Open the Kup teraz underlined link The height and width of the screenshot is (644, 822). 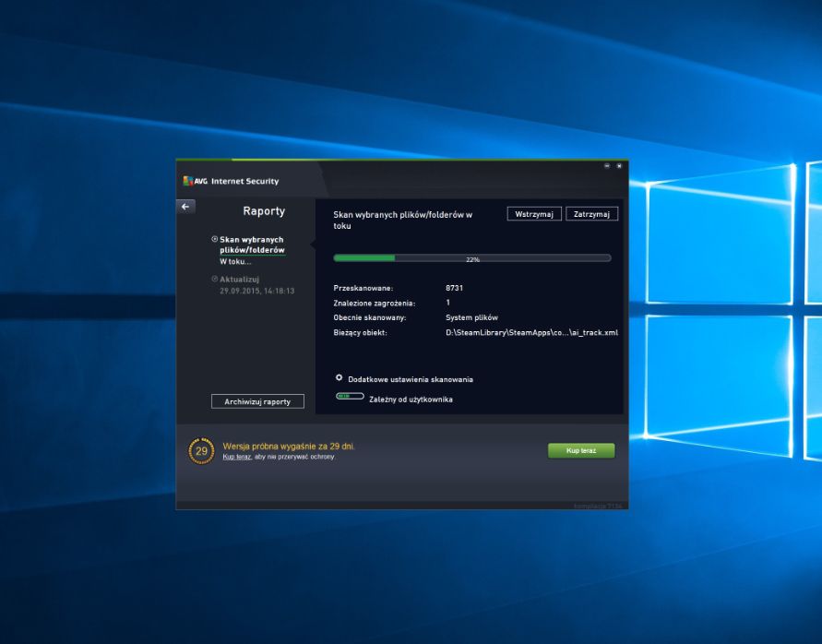(x=237, y=457)
